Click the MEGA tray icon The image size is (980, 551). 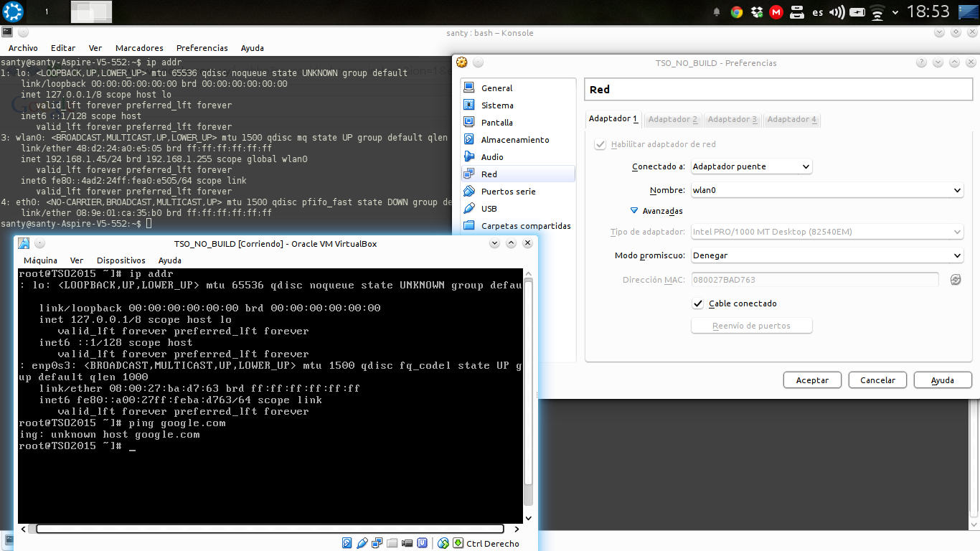[776, 12]
